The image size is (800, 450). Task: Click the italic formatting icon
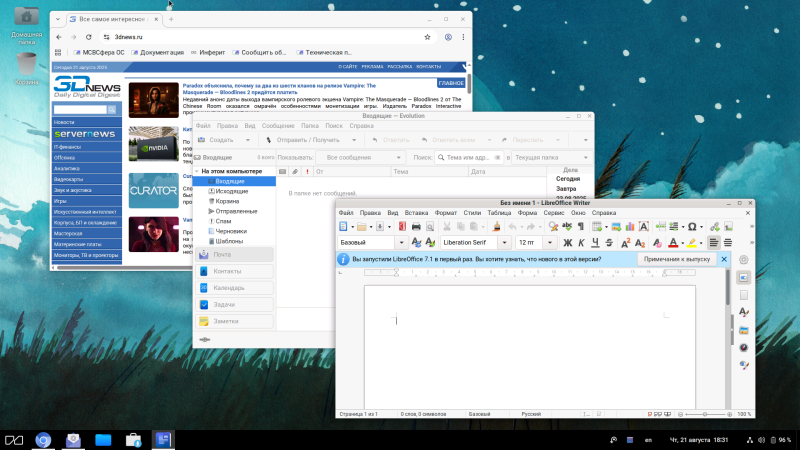click(581, 243)
